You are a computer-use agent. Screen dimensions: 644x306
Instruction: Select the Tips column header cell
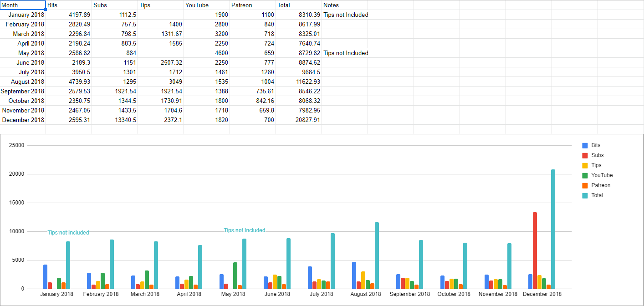[161, 5]
